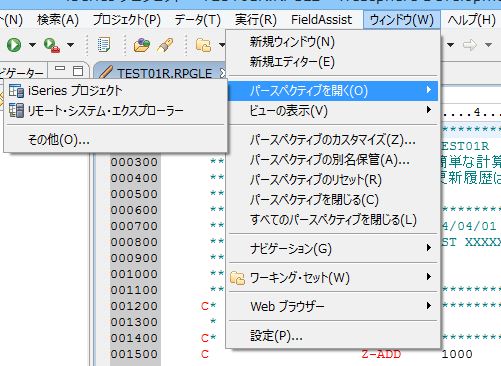The width and height of the screenshot is (501, 366).
Task: Select iSeries プロジェクト perspective
Action: (116, 91)
